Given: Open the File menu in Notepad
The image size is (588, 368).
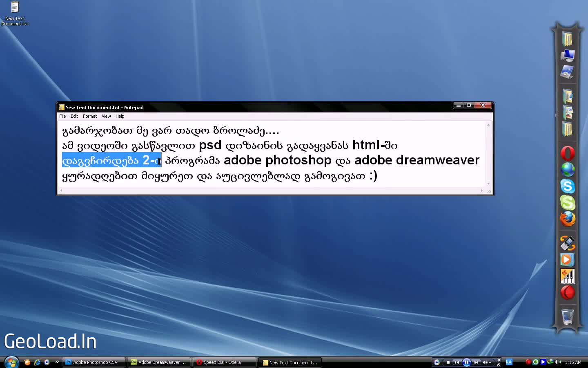Looking at the screenshot, I should (62, 116).
